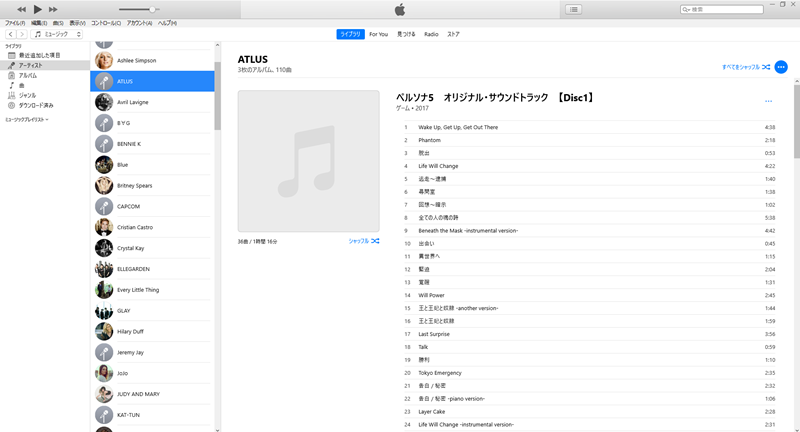Click the ATLUS microphone avatar icon

coord(104,81)
